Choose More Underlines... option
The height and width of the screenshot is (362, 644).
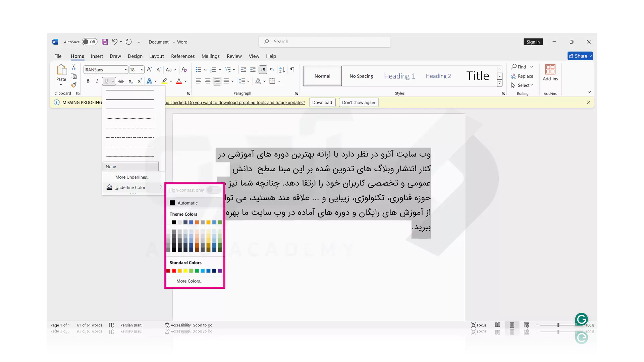point(132,177)
